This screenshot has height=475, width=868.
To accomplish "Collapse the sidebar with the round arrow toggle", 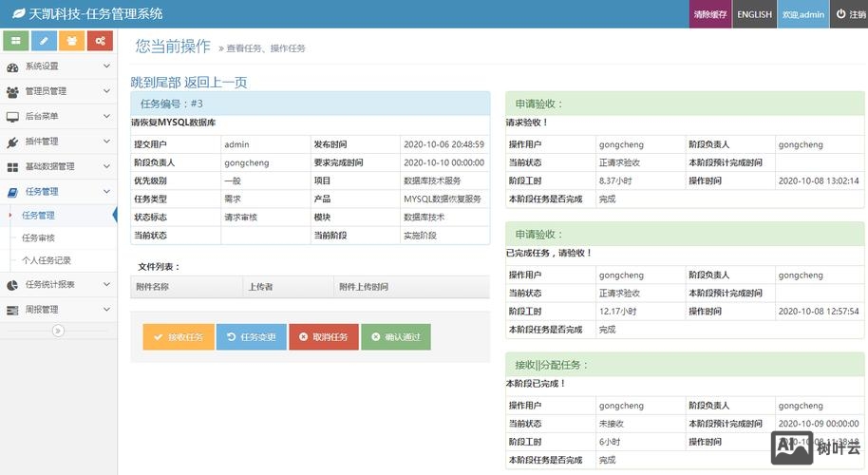I will (58, 331).
